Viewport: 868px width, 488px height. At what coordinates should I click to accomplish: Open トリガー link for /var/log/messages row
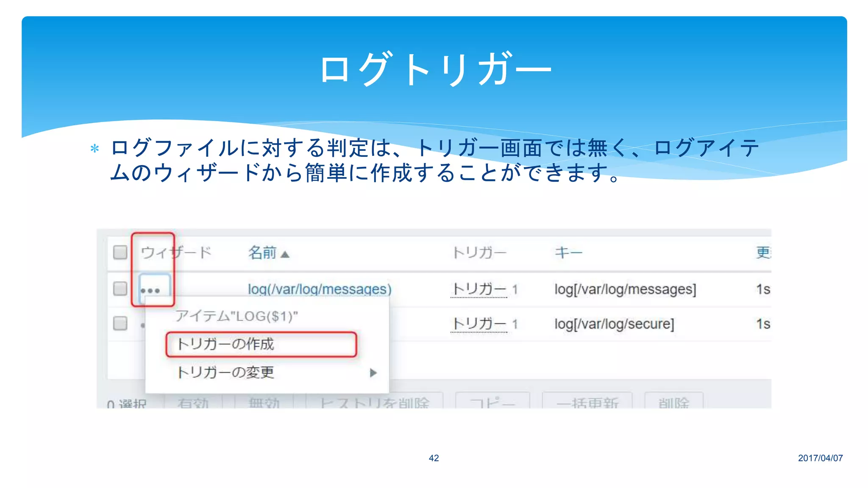479,289
